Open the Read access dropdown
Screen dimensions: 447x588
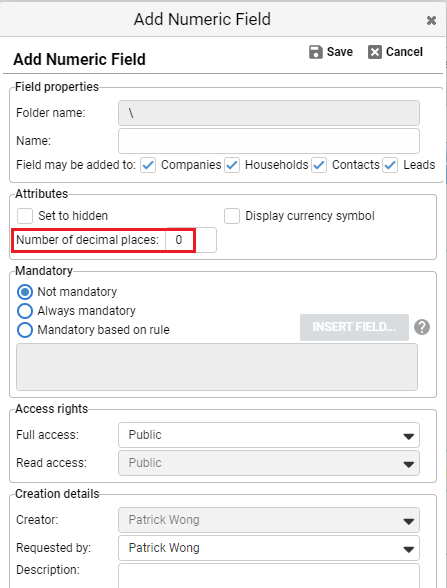[x=269, y=463]
